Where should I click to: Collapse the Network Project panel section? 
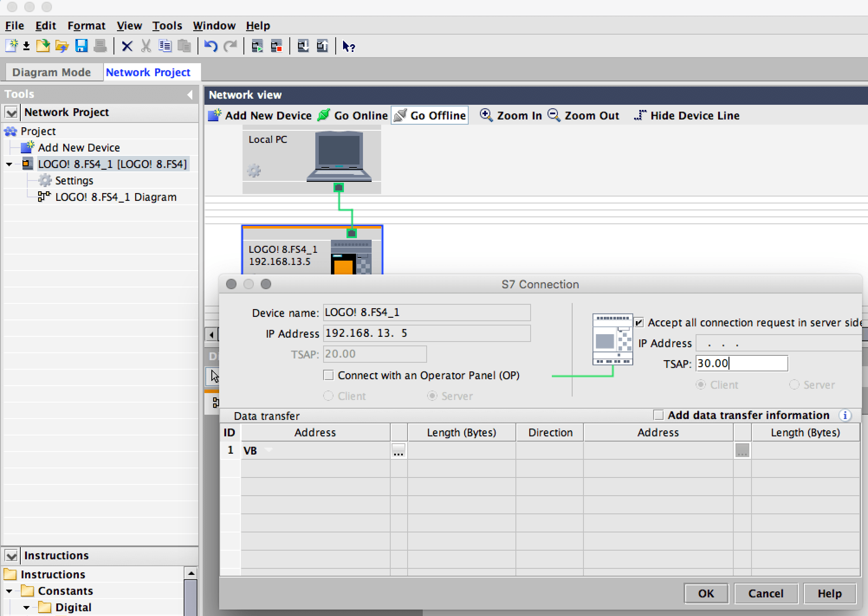(x=11, y=113)
